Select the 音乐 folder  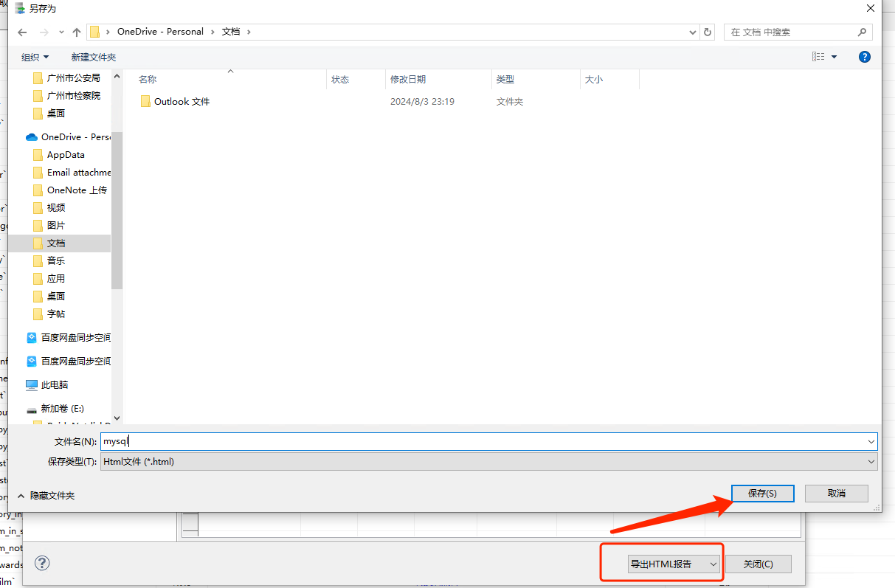click(x=56, y=260)
